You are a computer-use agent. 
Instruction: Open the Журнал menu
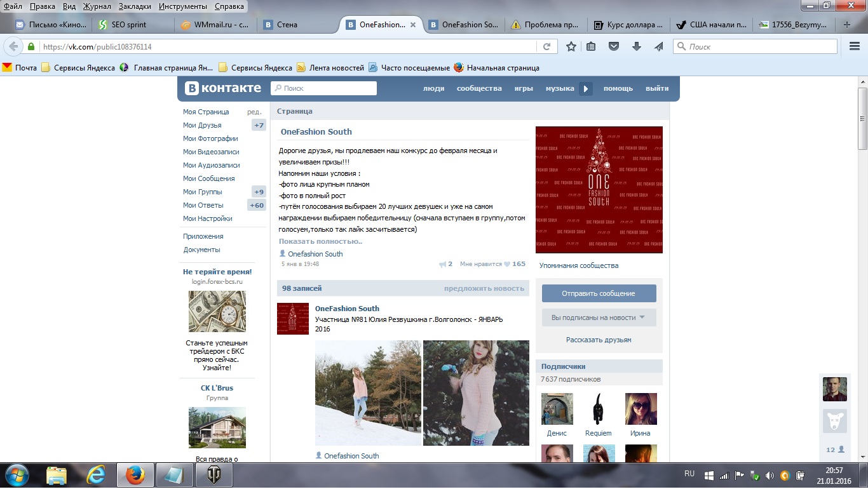pos(96,6)
